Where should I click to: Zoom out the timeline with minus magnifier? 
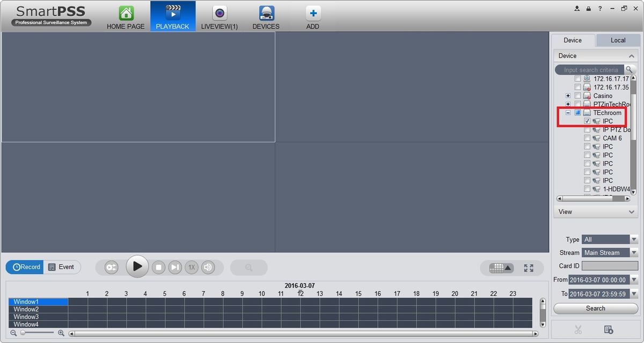(13, 333)
